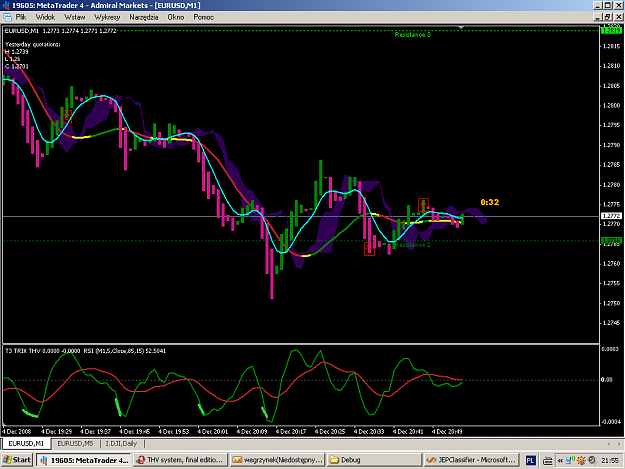Click the 0:32 candle countdown timer
The image size is (625, 469).
pyautogui.click(x=489, y=202)
